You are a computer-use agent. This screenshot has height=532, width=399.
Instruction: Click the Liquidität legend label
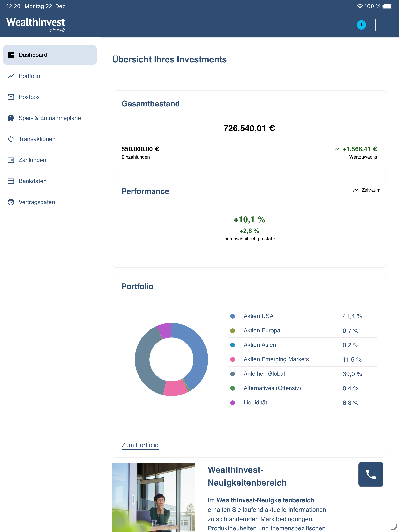click(x=255, y=403)
